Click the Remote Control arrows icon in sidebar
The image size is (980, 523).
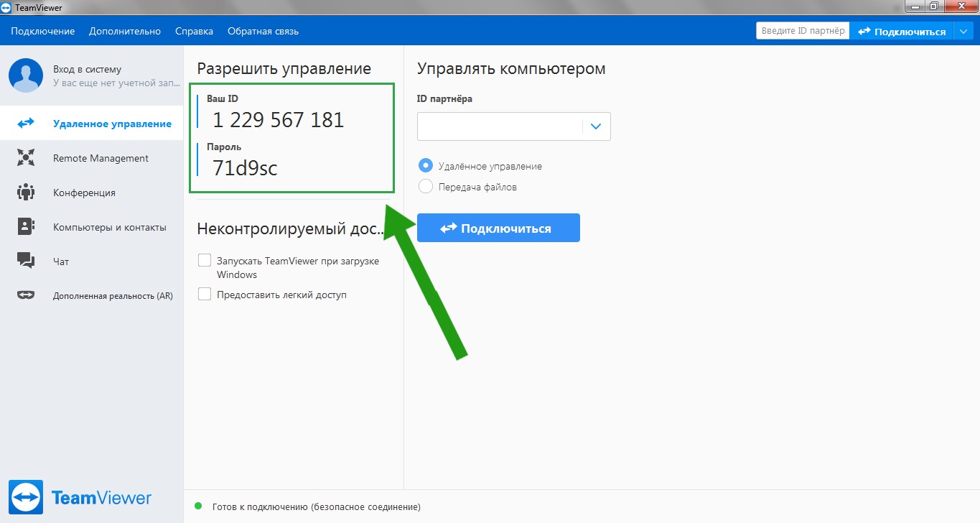(x=26, y=124)
